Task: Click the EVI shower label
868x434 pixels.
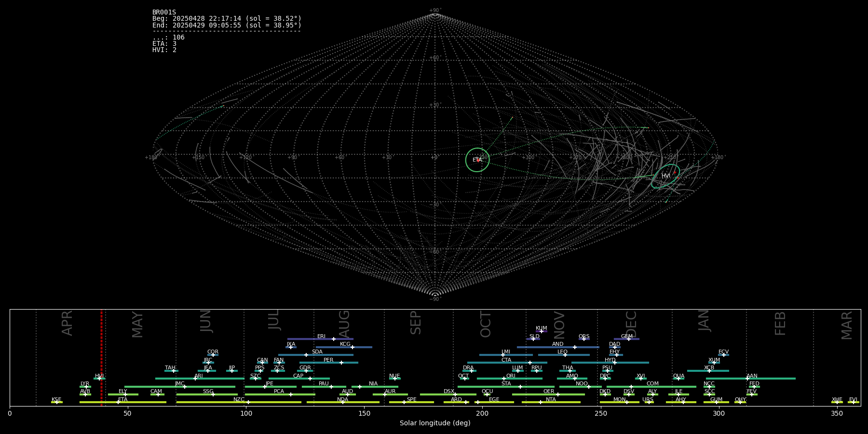Action: click(x=853, y=400)
